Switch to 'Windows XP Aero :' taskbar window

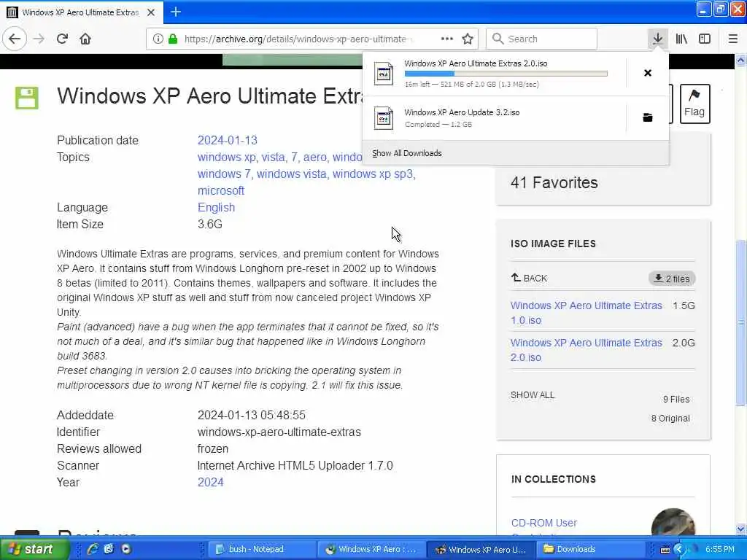tap(371, 550)
